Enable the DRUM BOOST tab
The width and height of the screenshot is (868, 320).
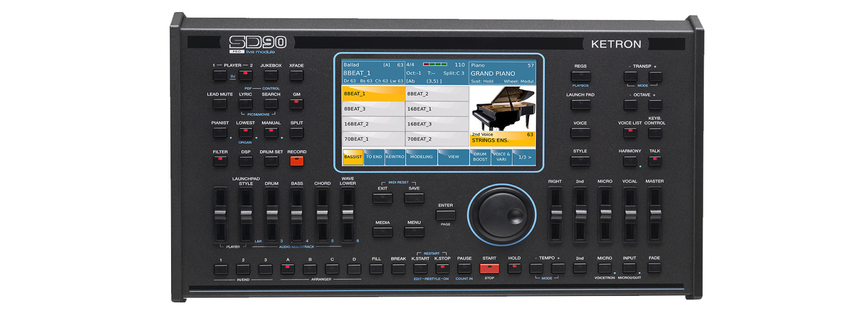coord(480,157)
